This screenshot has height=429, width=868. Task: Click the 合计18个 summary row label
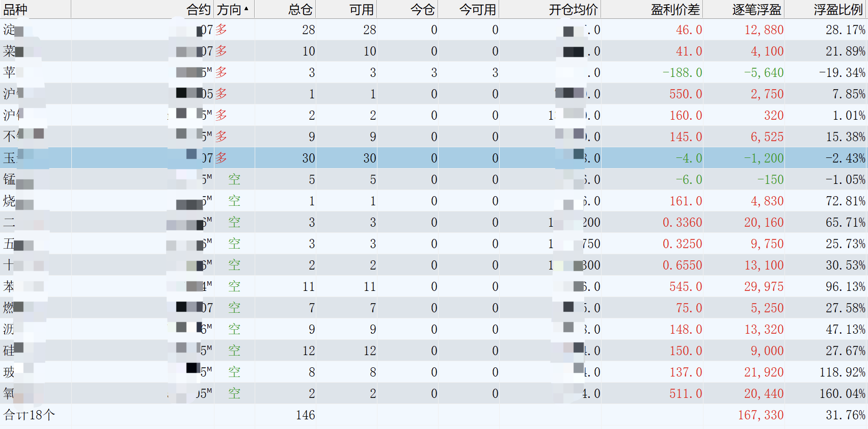point(29,415)
